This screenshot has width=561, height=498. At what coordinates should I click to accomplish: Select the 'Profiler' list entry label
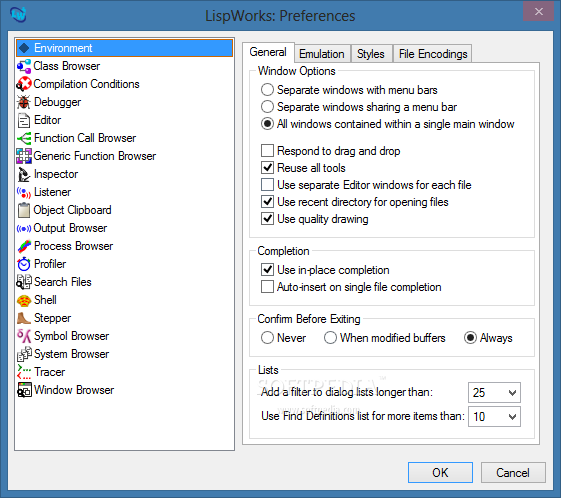click(50, 264)
